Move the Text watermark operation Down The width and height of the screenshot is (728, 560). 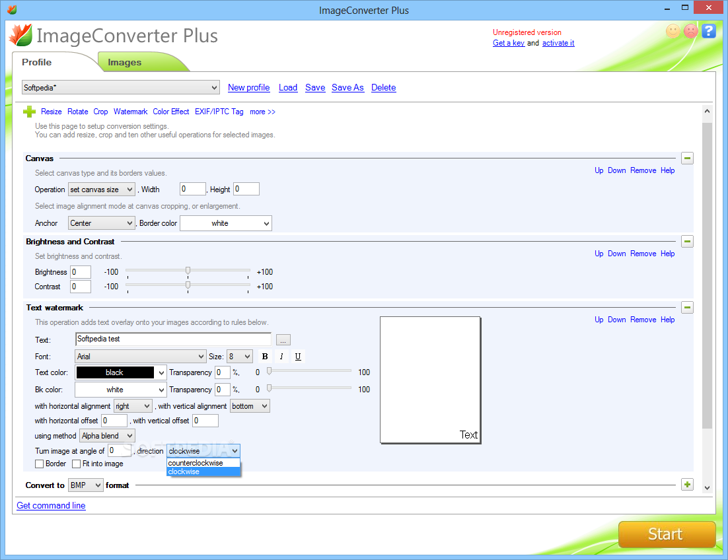click(x=616, y=319)
